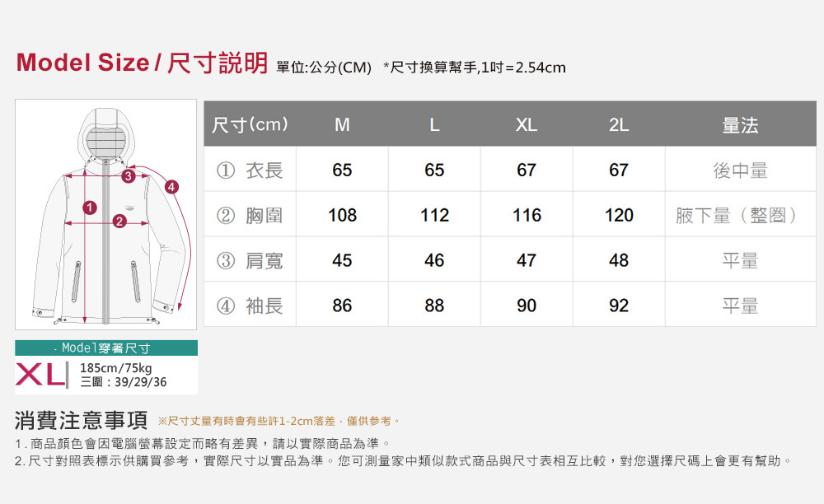Click the large red XL model size label
The image size is (824, 504).
click(41, 375)
